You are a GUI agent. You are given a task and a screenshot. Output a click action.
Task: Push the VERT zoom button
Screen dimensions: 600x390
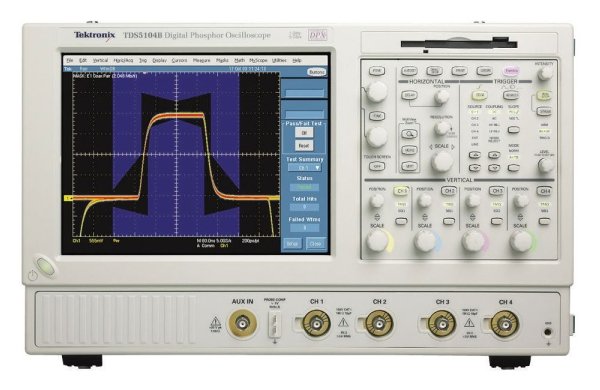pyautogui.click(x=409, y=166)
